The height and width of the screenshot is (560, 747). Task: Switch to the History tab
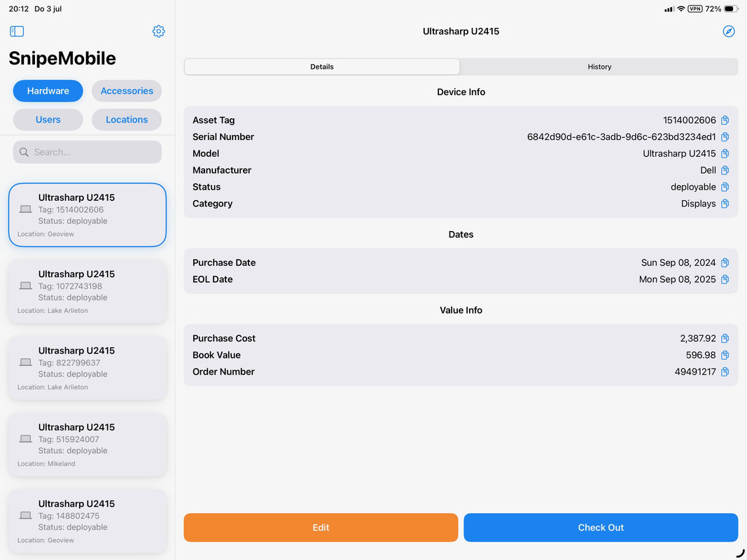click(x=599, y=66)
